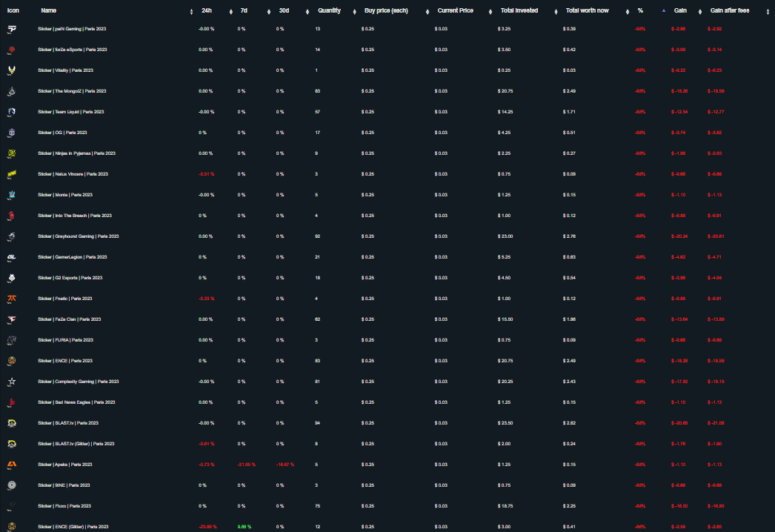Viewport: 775px width, 532px height.
Task: Select the OG sticker icon
Action: coord(12,133)
